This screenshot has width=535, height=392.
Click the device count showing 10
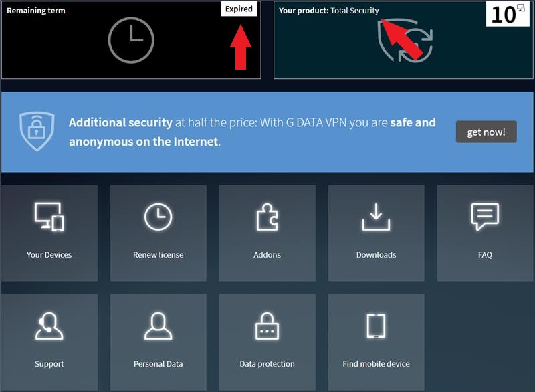tap(508, 14)
